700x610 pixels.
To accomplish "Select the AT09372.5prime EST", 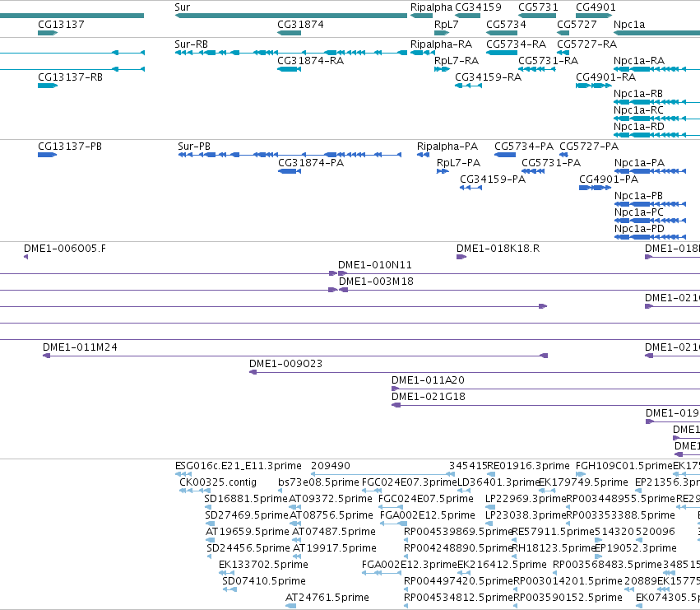I will pos(294,507).
